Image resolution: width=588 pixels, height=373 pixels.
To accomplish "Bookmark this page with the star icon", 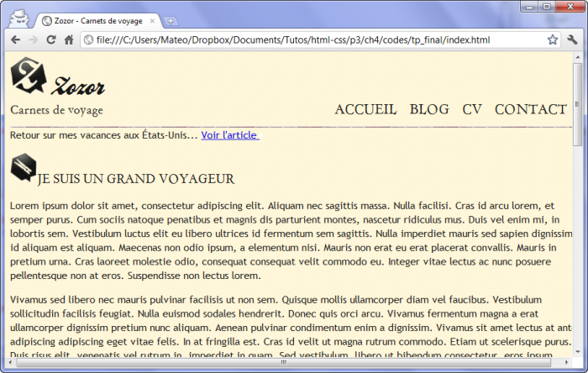I will 552,39.
